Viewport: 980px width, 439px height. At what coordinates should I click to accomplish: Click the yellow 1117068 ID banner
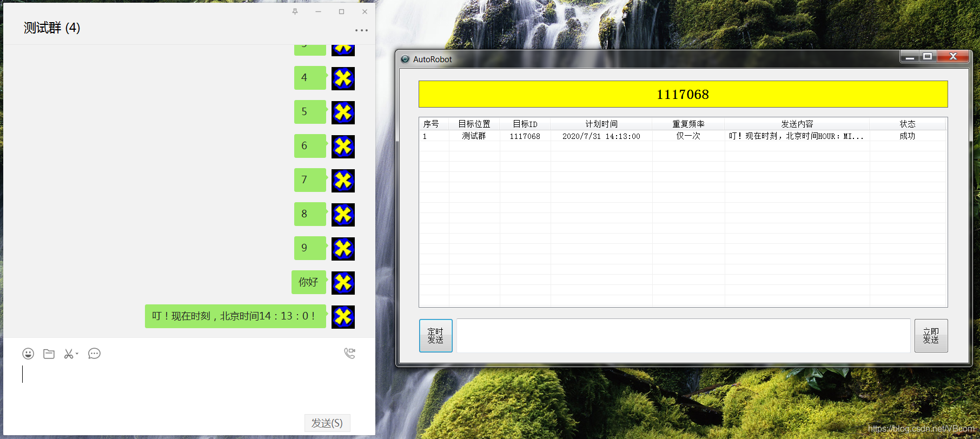click(683, 95)
